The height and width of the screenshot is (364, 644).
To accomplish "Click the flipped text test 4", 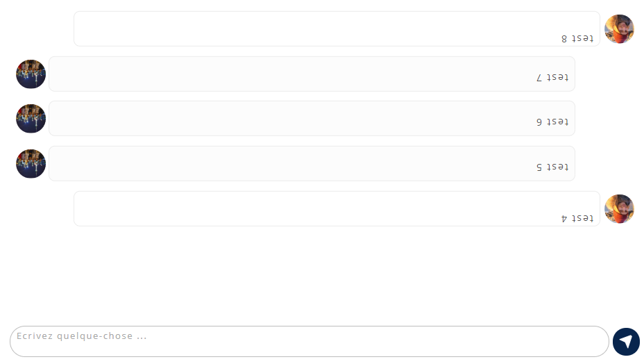I will (577, 218).
